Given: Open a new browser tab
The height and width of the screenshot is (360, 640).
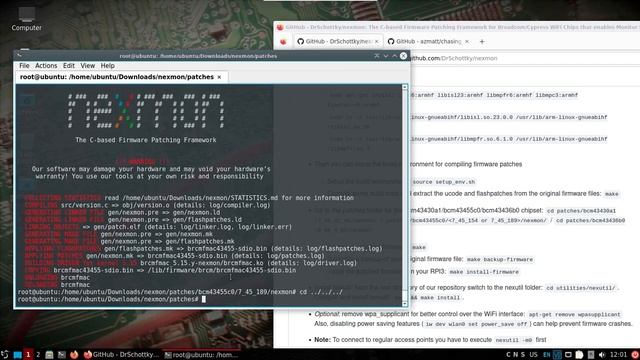Looking at the screenshot, I should coord(482,41).
